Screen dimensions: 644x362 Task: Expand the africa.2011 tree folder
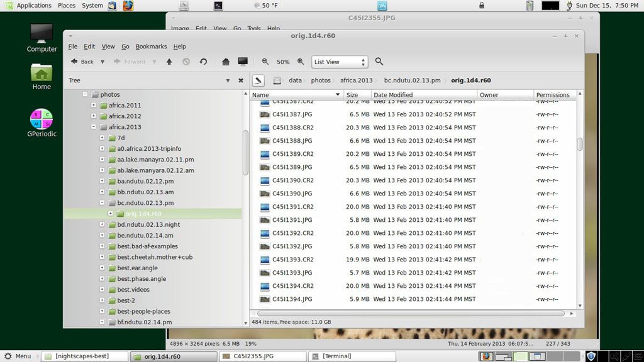(x=94, y=106)
